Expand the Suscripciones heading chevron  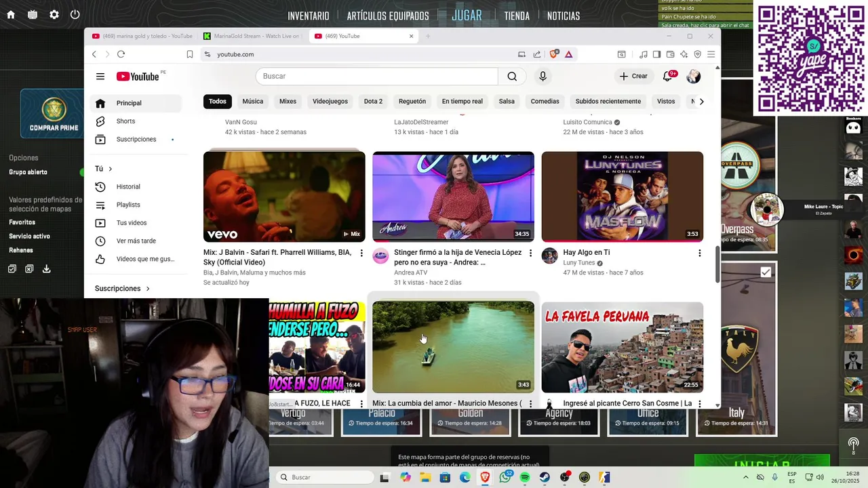[x=148, y=289]
